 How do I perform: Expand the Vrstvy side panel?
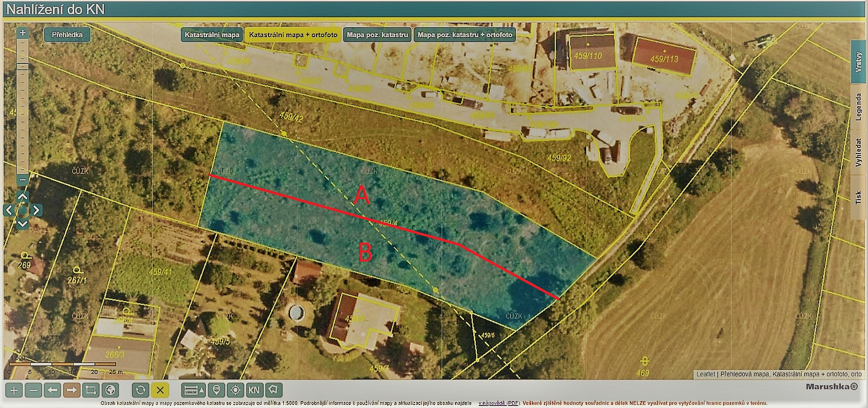pos(859,62)
